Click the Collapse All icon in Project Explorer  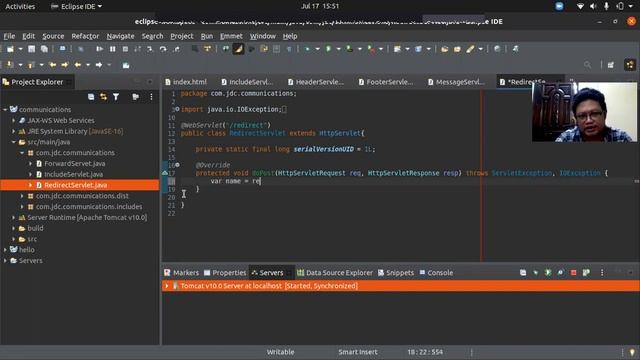click(x=91, y=97)
